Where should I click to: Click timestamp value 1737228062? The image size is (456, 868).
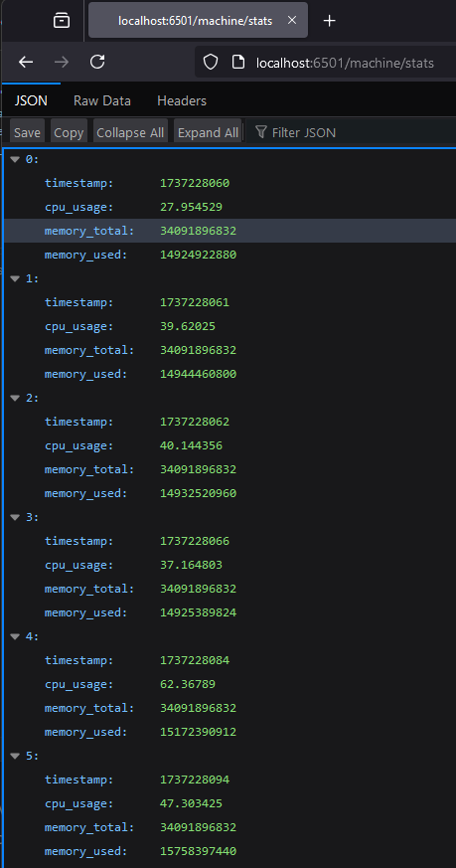pyautogui.click(x=195, y=422)
